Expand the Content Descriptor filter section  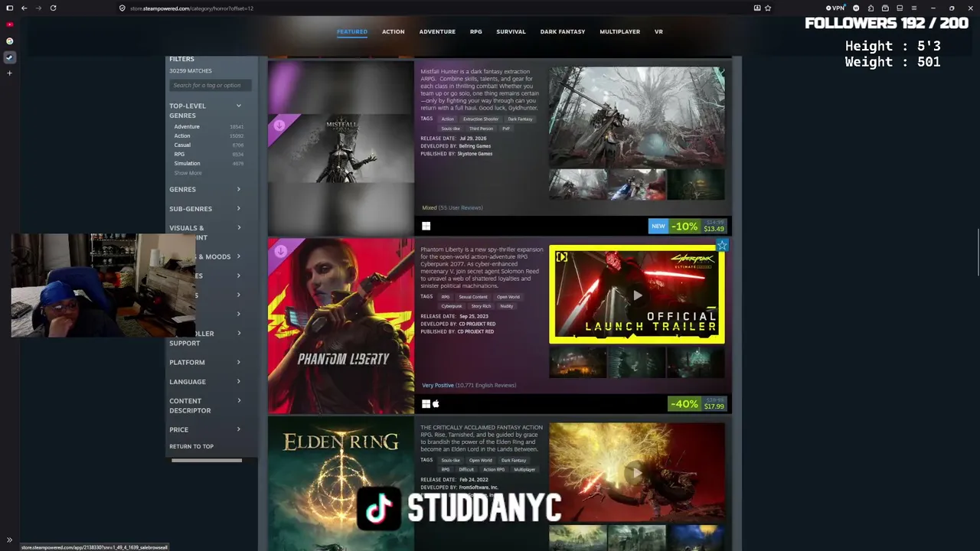click(206, 406)
